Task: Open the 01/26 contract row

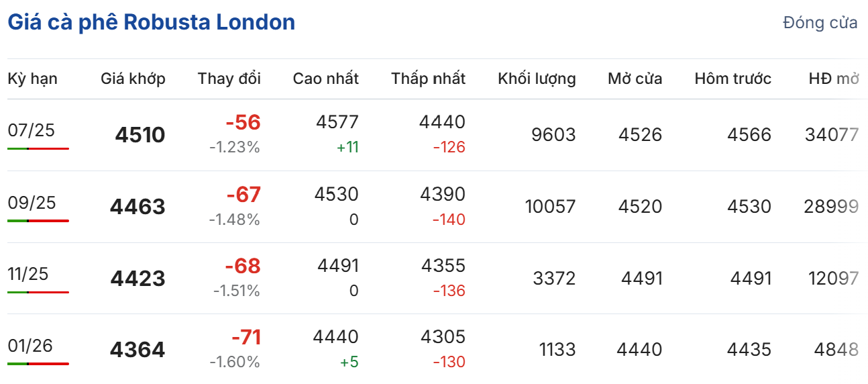Action: click(x=31, y=346)
